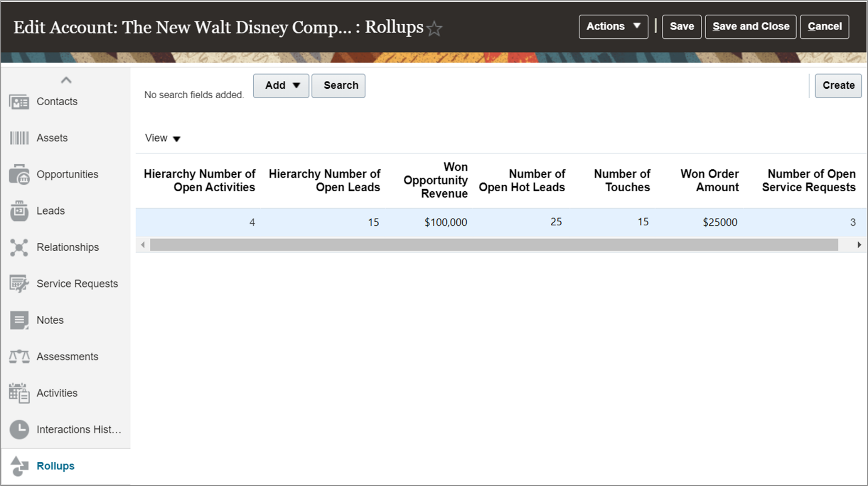Select the open activities value 4

(252, 223)
